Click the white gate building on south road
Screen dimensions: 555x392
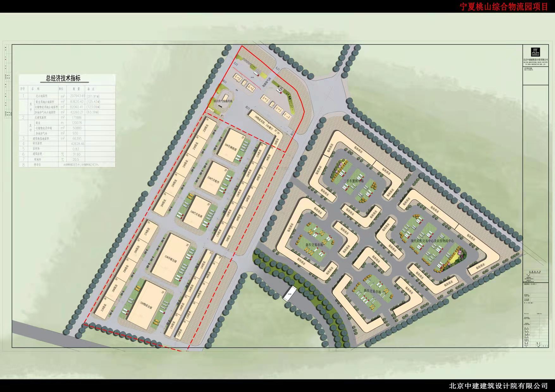[x=289, y=294]
